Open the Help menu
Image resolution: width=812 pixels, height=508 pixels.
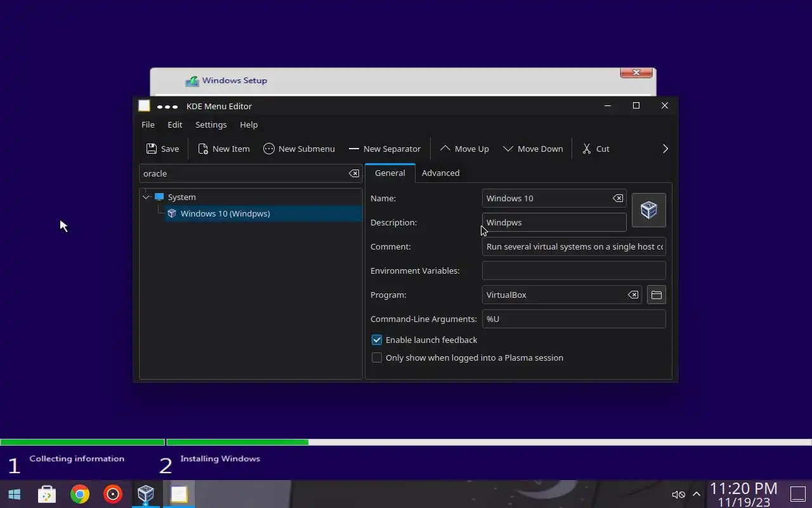click(249, 124)
